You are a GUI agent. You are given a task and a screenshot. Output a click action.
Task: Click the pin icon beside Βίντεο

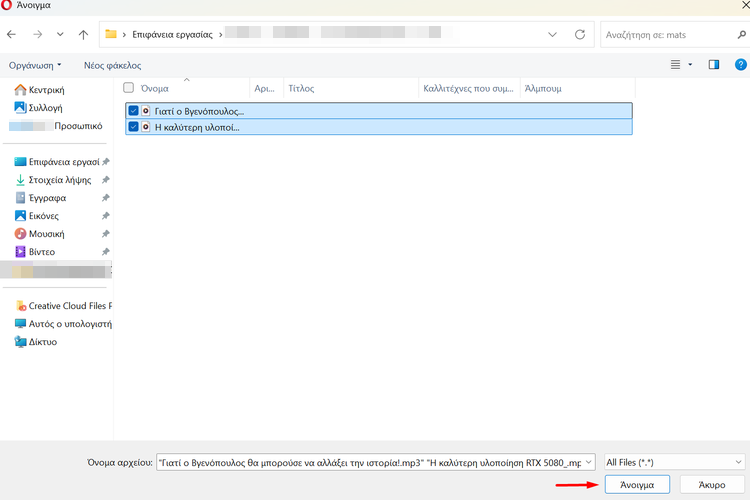(x=106, y=252)
